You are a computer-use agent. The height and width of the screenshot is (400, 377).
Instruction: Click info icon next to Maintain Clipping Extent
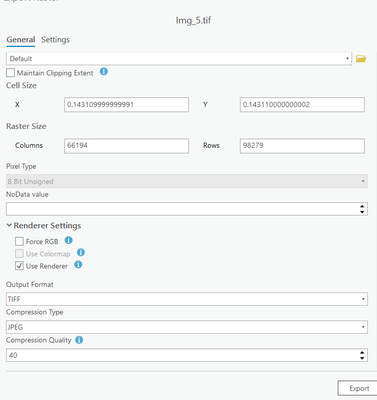coord(104,72)
